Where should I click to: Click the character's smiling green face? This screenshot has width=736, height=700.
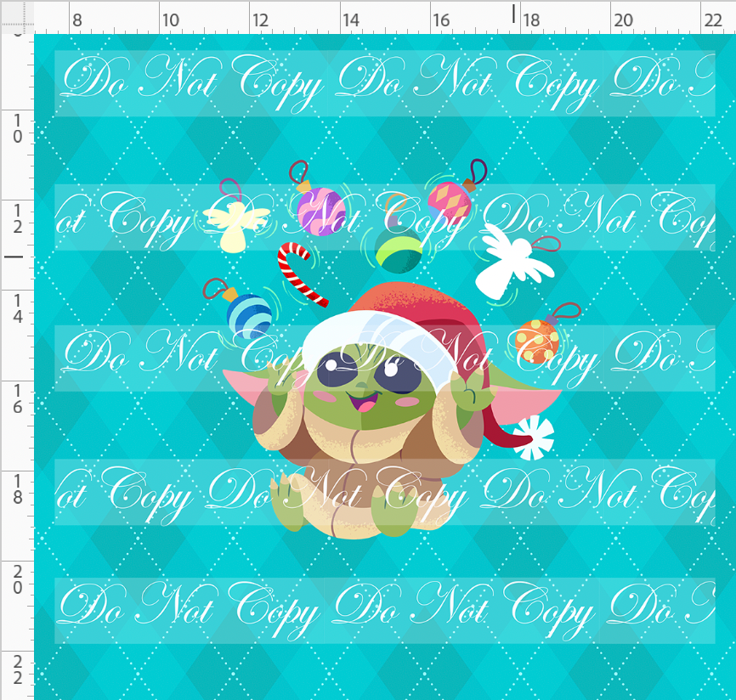tap(369, 388)
